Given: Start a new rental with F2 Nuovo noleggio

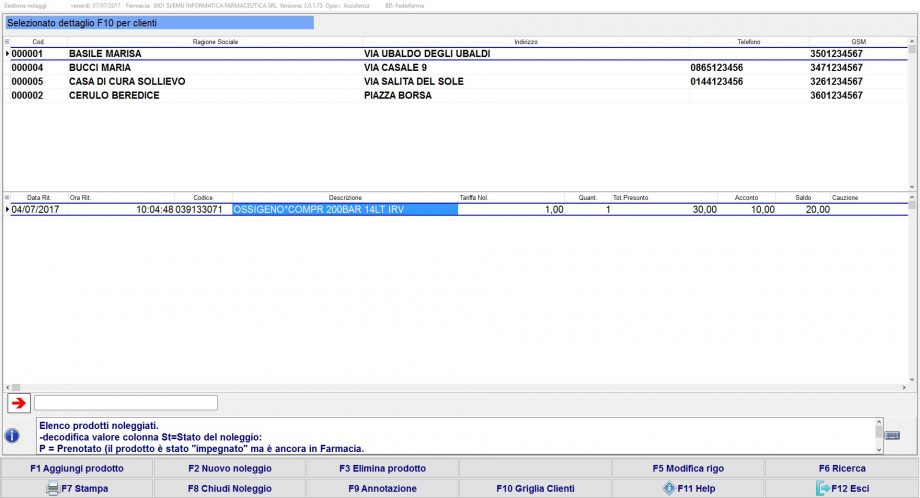Looking at the screenshot, I should coord(229,468).
